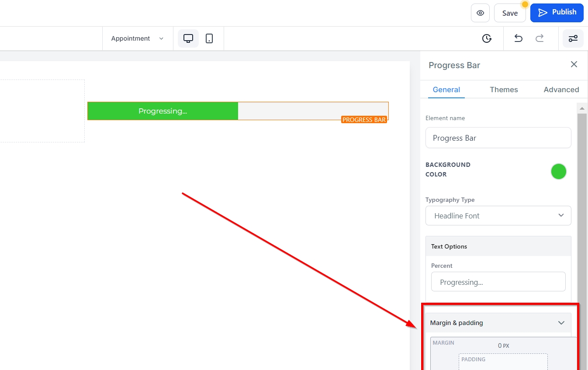Image resolution: width=588 pixels, height=370 pixels.
Task: Expand Typography Type Headline Font dropdown
Action: click(498, 216)
